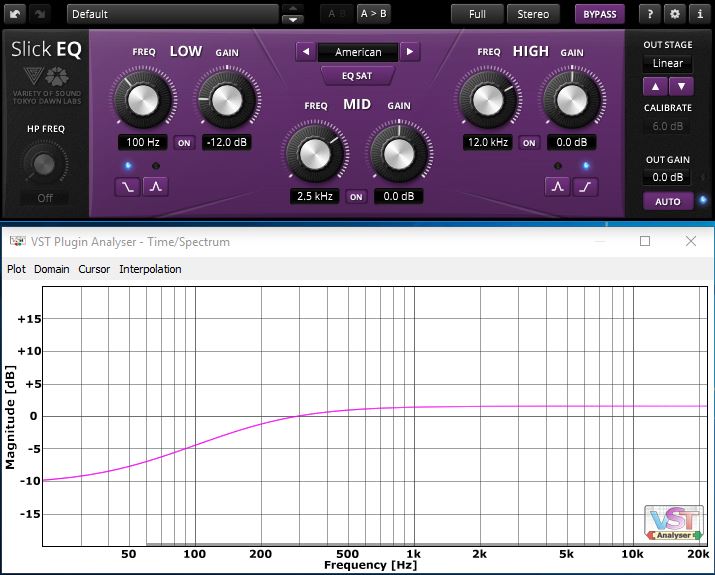Toggle the BYPASS button

[600, 14]
